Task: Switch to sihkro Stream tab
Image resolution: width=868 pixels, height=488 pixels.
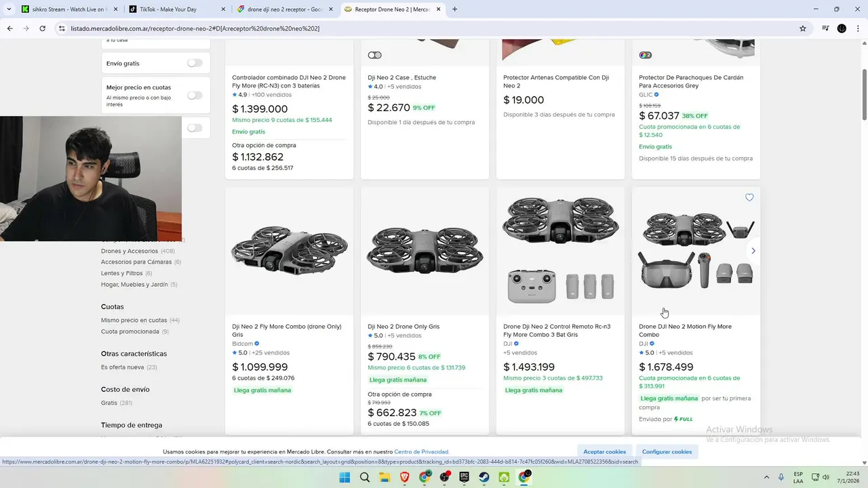Action: coord(69,9)
